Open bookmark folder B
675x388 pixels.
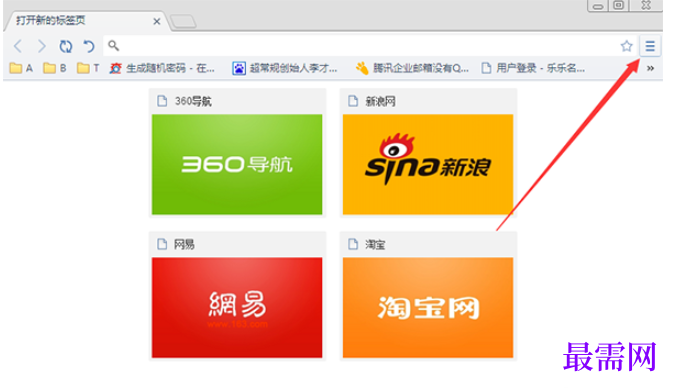pyautogui.click(x=55, y=68)
